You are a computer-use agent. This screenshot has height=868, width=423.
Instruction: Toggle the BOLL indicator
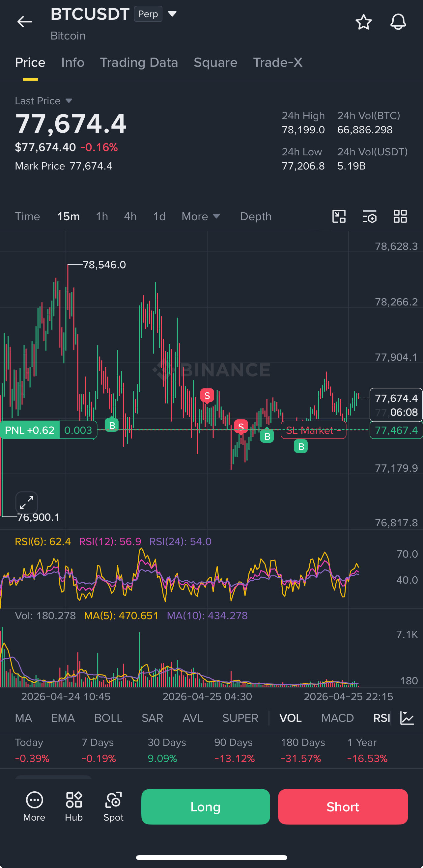(108, 718)
